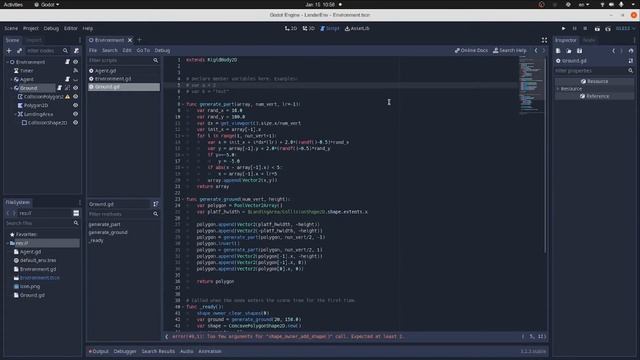Screen dimensions: 640x360
Task: Click the lock icon on Ground node
Action: pyautogui.click(x=67, y=88)
